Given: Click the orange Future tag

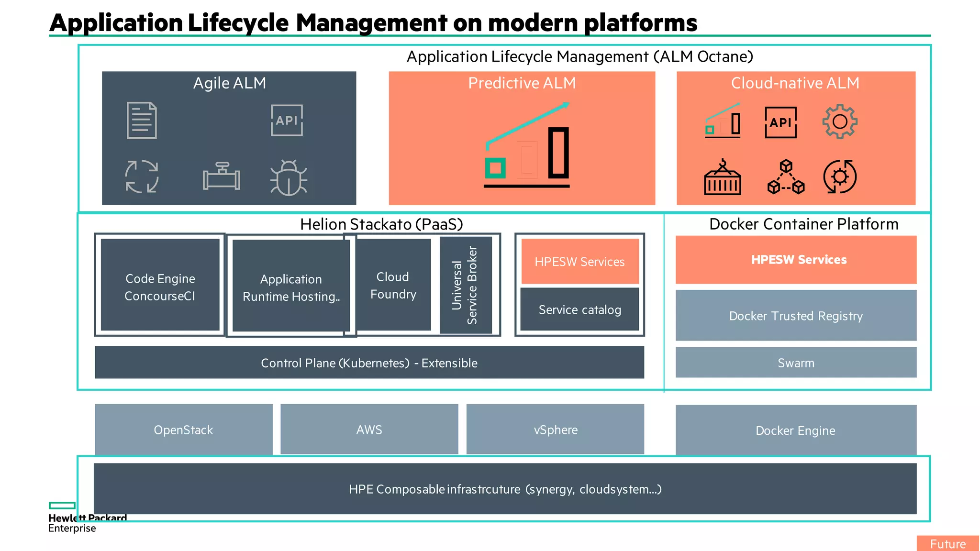Looking at the screenshot, I should click(947, 544).
